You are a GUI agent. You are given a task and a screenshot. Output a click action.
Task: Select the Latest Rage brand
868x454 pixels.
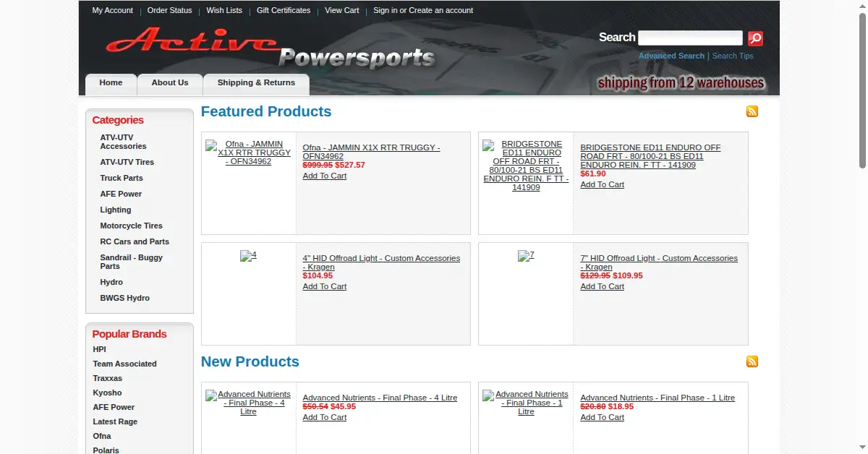pos(115,421)
